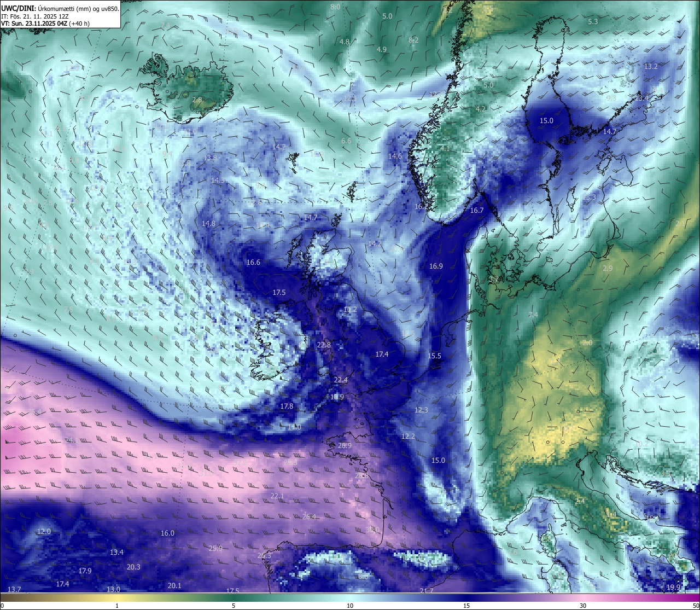Click the colorbar tick label '30'

583,606
